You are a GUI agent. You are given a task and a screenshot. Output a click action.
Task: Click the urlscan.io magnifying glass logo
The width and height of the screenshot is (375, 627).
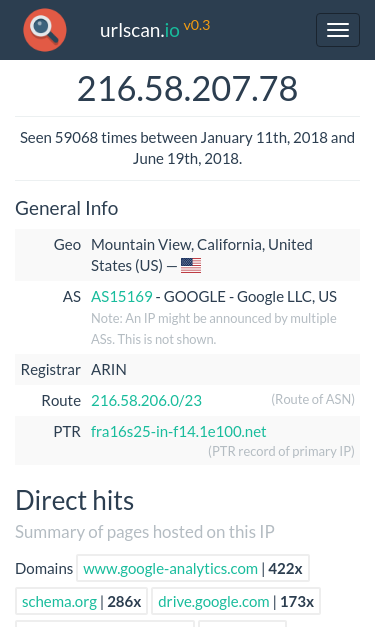coord(45,30)
